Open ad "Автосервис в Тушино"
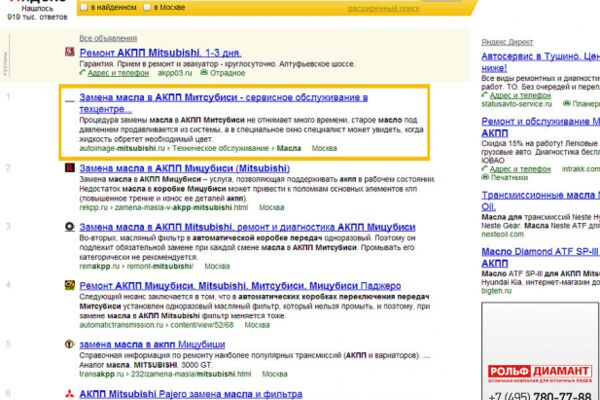Image resolution: width=600 pixels, height=400 pixels. 540,62
